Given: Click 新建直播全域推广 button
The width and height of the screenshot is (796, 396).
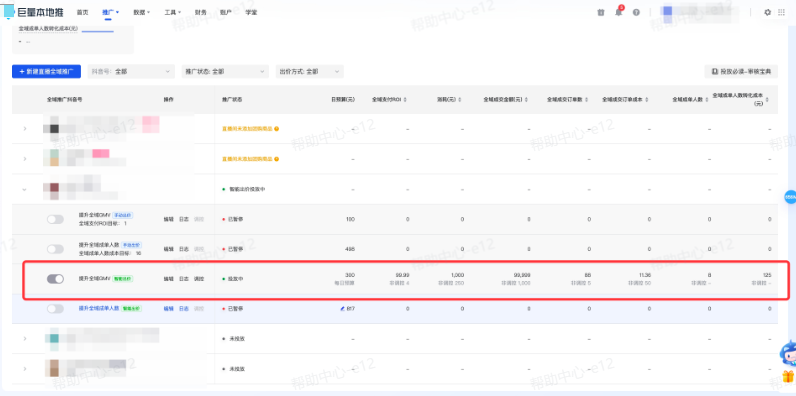Looking at the screenshot, I should 46,72.
